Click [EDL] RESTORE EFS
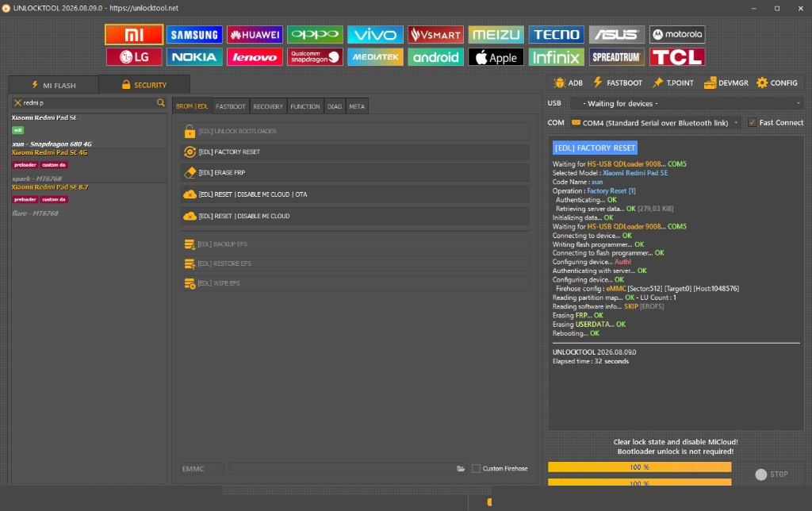 (x=354, y=263)
